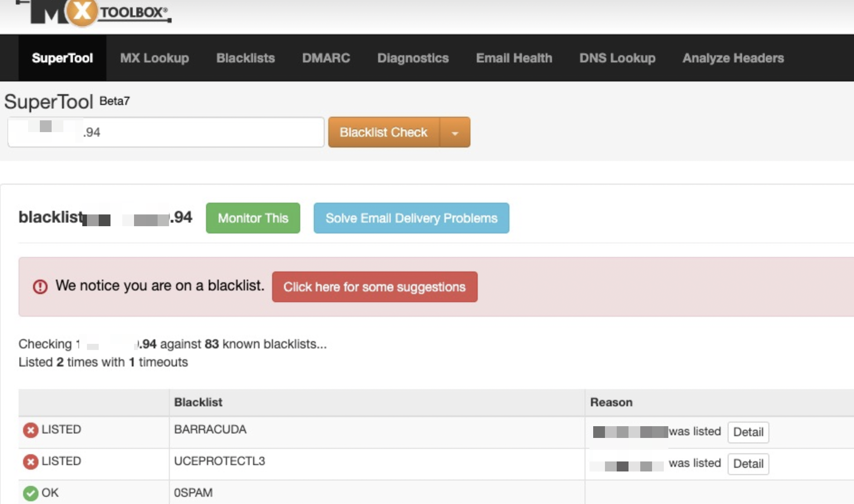Open Detail for the UCEPROTECTL3 listing
Screen dimensions: 854x504
pos(748,464)
